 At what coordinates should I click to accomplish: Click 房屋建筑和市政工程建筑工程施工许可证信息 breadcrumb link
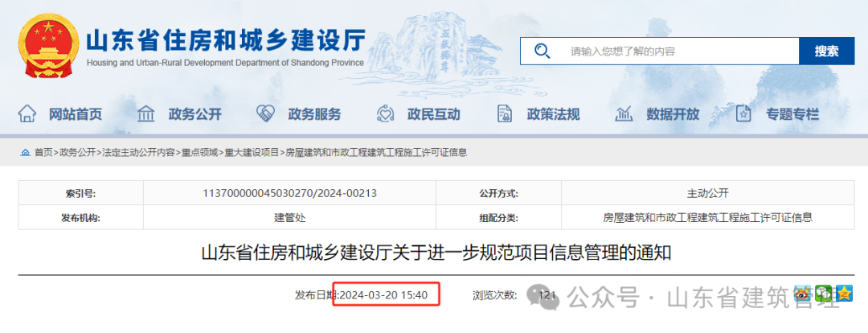click(x=376, y=152)
